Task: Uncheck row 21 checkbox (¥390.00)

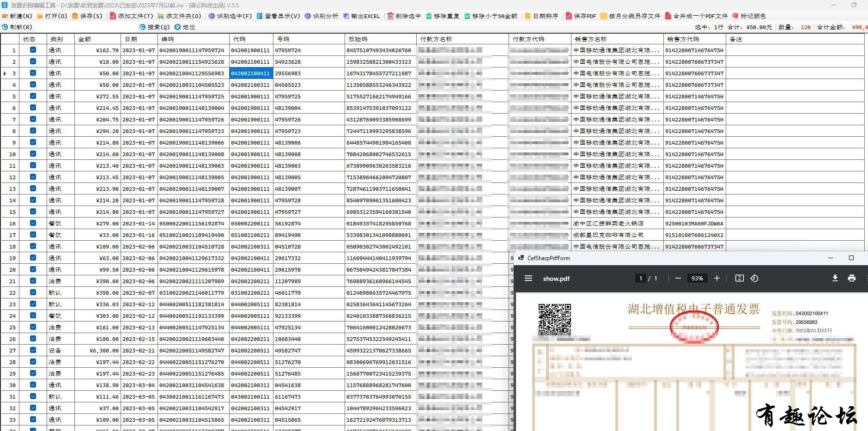Action: (33, 281)
